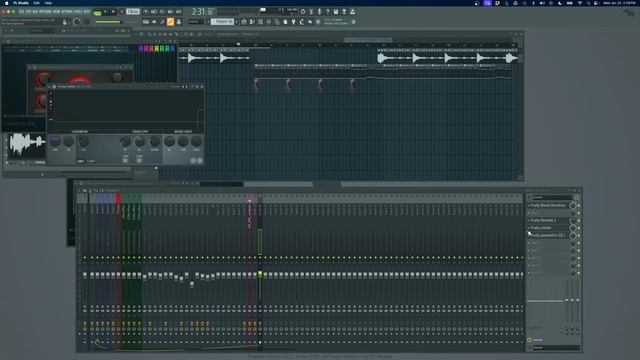Viewport: 640px width, 360px height.
Task: Click the question mark help toolbar icon
Action: click(328, 11)
